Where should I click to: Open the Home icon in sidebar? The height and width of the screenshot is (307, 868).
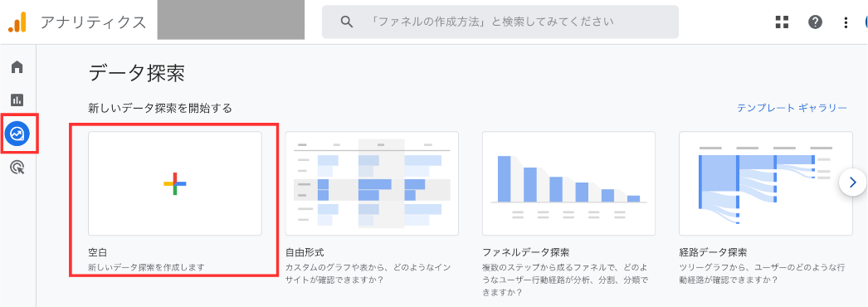17,67
